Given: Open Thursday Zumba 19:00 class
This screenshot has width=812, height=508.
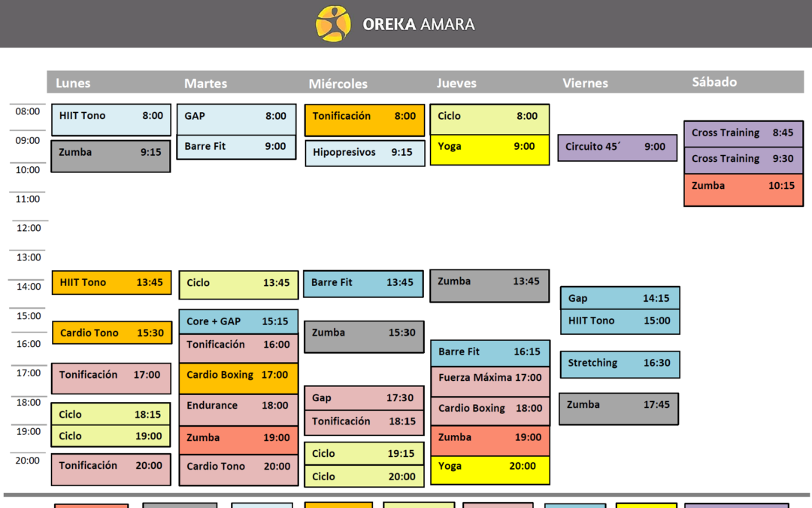Looking at the screenshot, I should [490, 441].
